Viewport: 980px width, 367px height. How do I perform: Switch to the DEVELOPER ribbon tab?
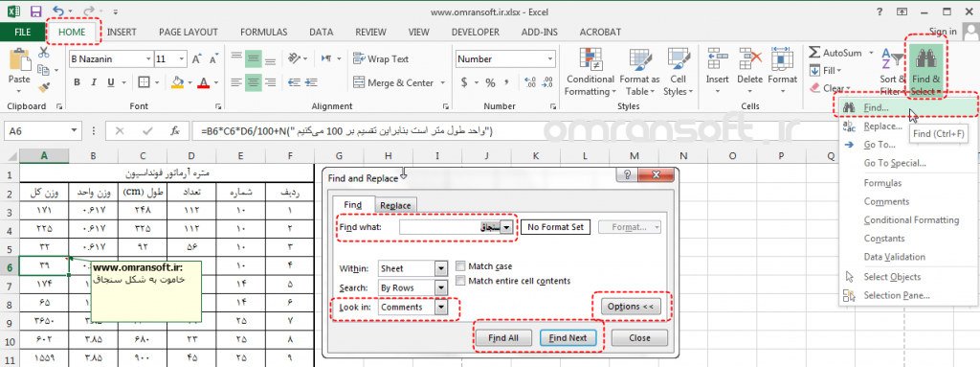(x=475, y=32)
